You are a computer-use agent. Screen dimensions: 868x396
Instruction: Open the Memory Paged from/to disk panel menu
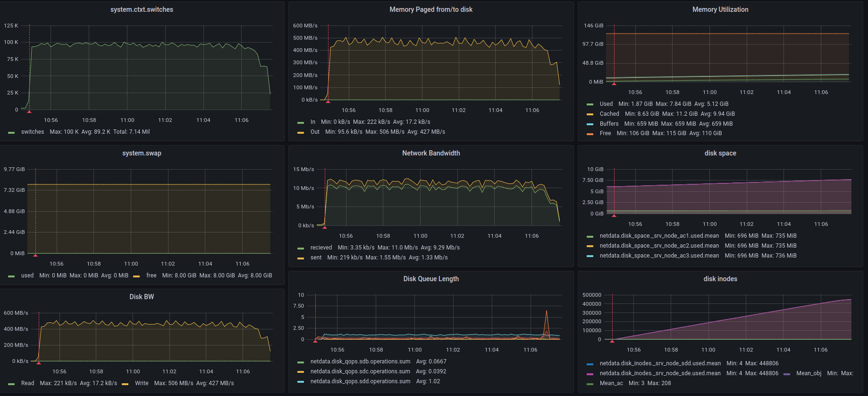430,9
